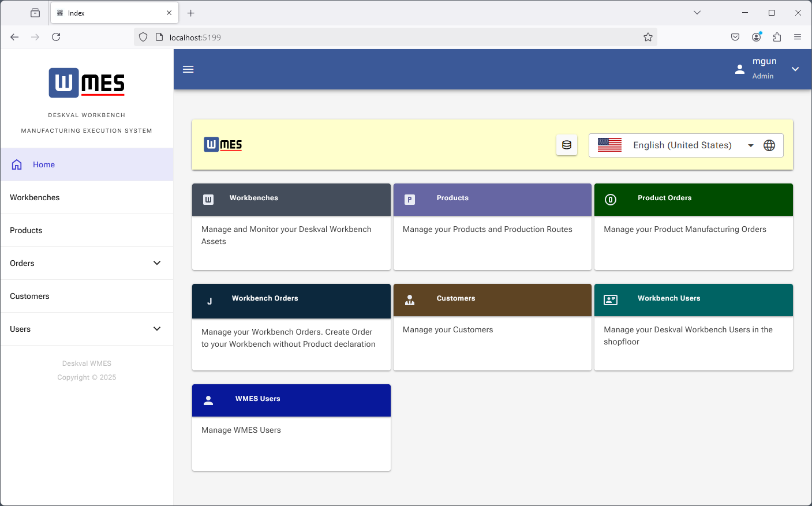Click the globe icon beside the language selector
The height and width of the screenshot is (506, 812).
769,145
